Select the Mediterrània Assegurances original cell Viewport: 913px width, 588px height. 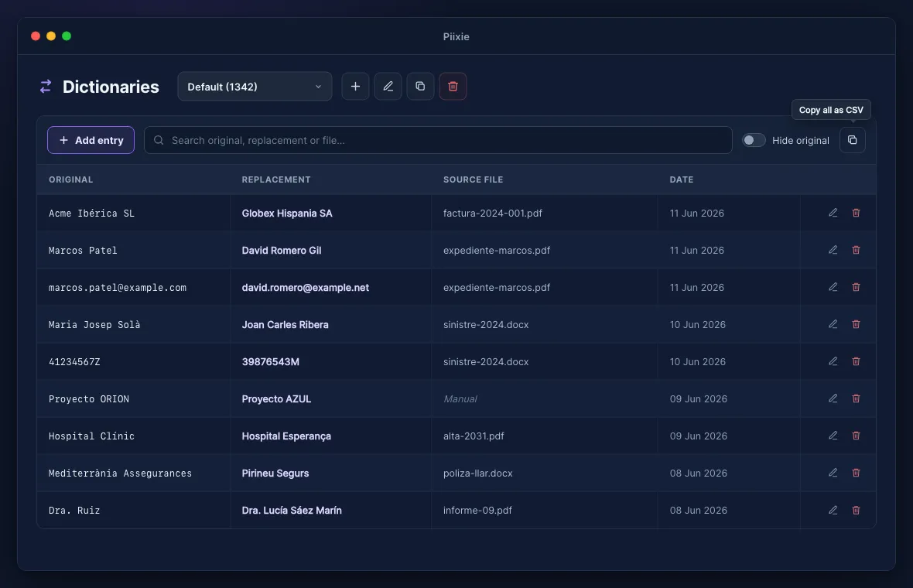(133, 473)
